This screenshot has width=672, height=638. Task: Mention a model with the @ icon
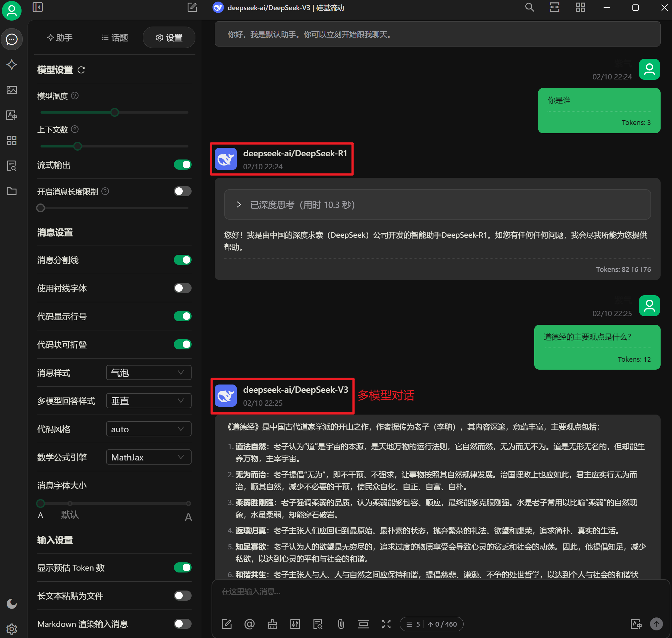click(250, 624)
